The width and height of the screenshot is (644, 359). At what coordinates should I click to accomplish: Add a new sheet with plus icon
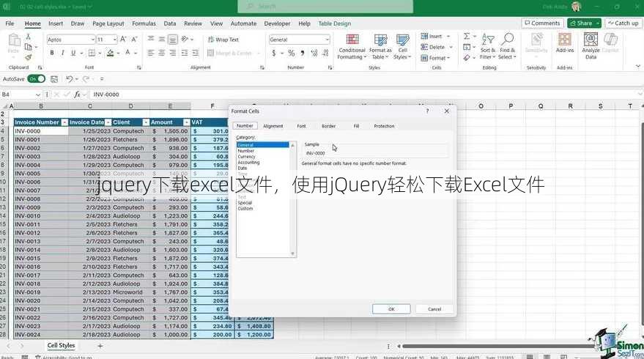[x=100, y=346]
